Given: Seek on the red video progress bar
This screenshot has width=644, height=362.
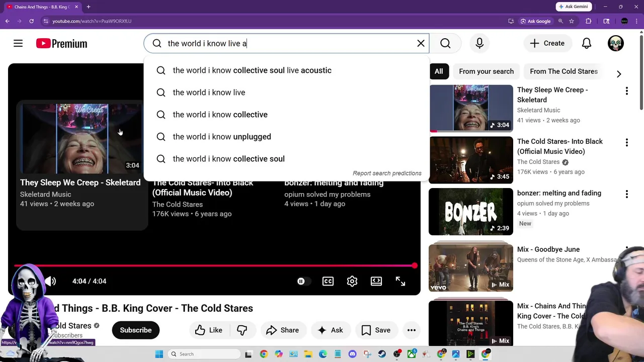Looking at the screenshot, I should tap(214, 265).
